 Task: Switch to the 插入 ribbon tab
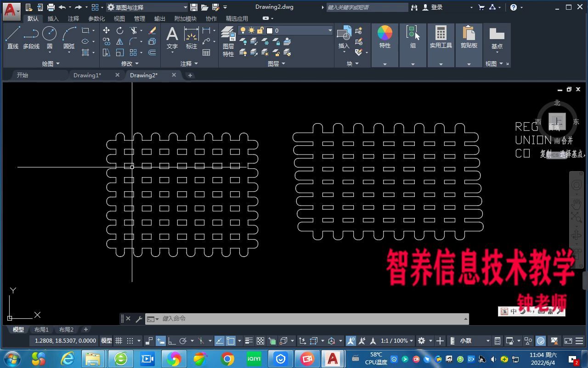pos(52,18)
